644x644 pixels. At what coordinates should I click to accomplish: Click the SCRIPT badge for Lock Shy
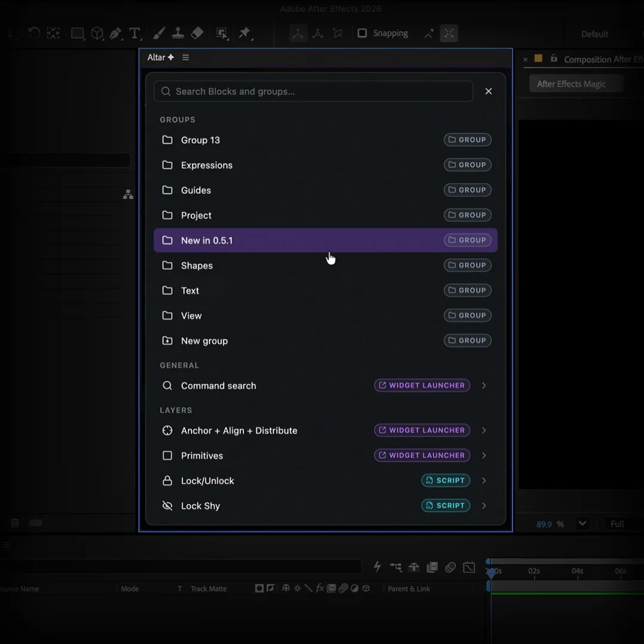[x=445, y=506]
